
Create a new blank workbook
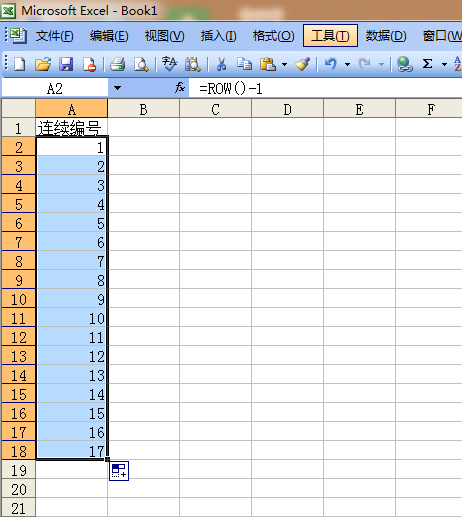click(19, 64)
